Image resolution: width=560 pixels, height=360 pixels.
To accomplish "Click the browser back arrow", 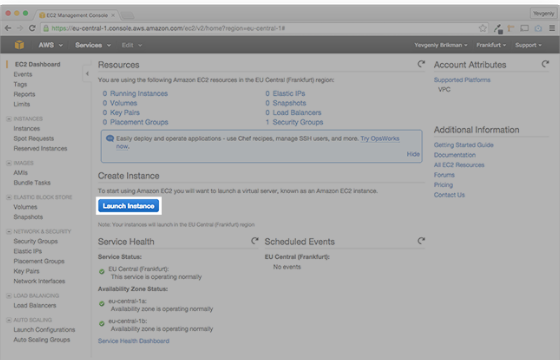I will (8, 28).
